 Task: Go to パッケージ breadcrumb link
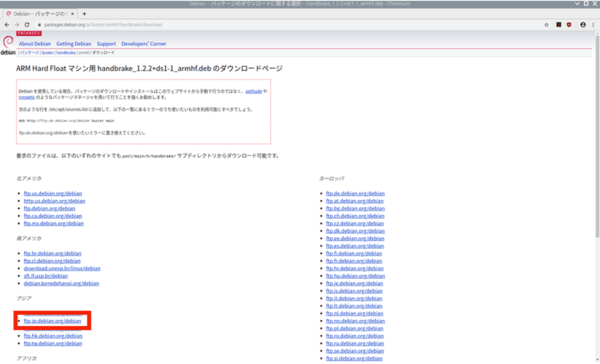click(x=29, y=53)
